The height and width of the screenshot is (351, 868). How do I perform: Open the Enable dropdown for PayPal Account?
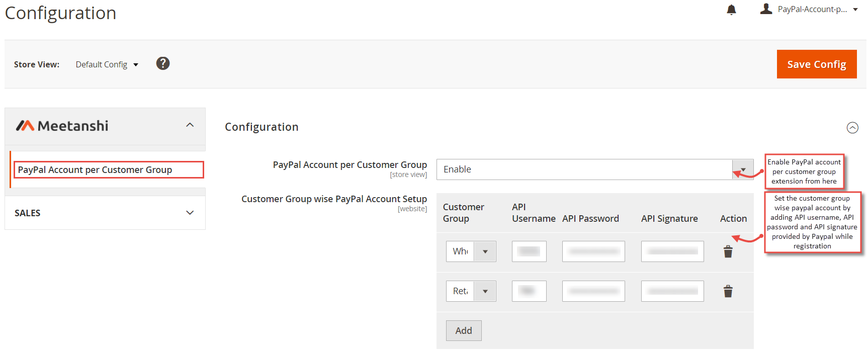click(x=595, y=169)
